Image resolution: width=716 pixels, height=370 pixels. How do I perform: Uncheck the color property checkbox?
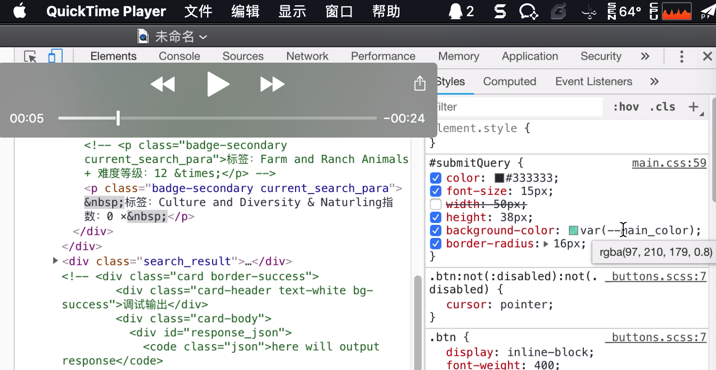pos(436,178)
